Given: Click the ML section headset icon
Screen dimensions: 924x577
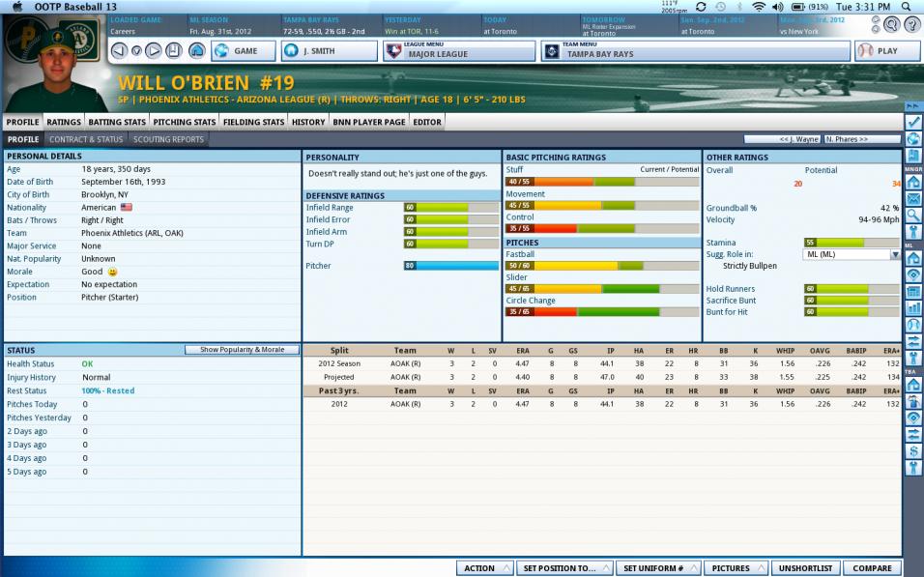Looking at the screenshot, I should point(913,324).
